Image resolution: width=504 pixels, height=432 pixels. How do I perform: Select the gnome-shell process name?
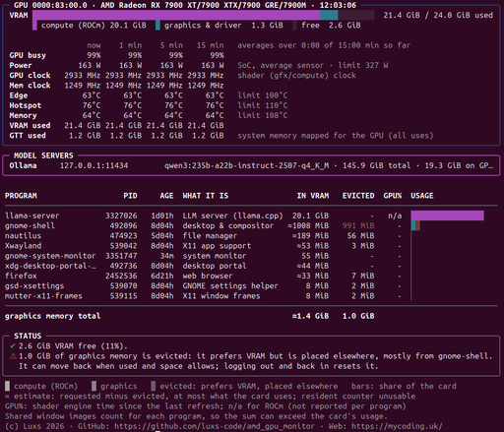30,225
